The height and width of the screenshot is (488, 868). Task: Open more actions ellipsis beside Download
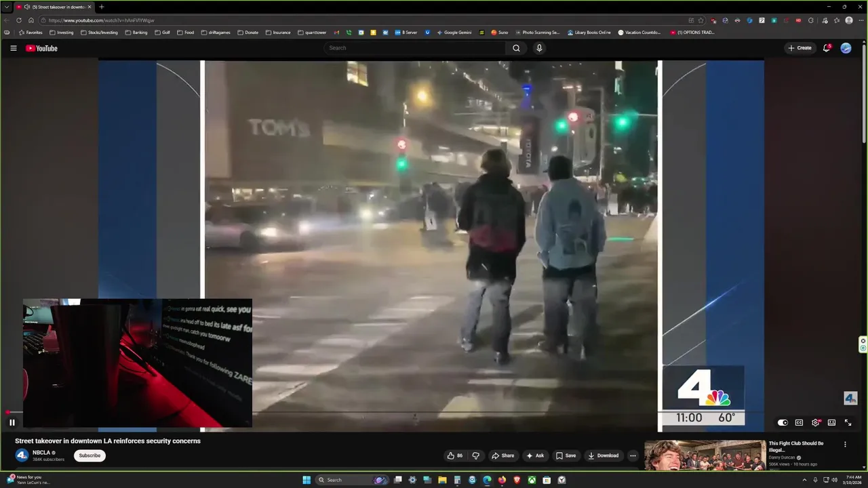coord(633,455)
